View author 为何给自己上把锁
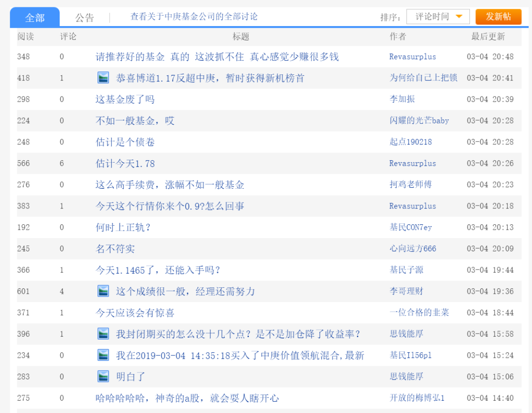Viewport: 532px width, 413px height. click(424, 78)
